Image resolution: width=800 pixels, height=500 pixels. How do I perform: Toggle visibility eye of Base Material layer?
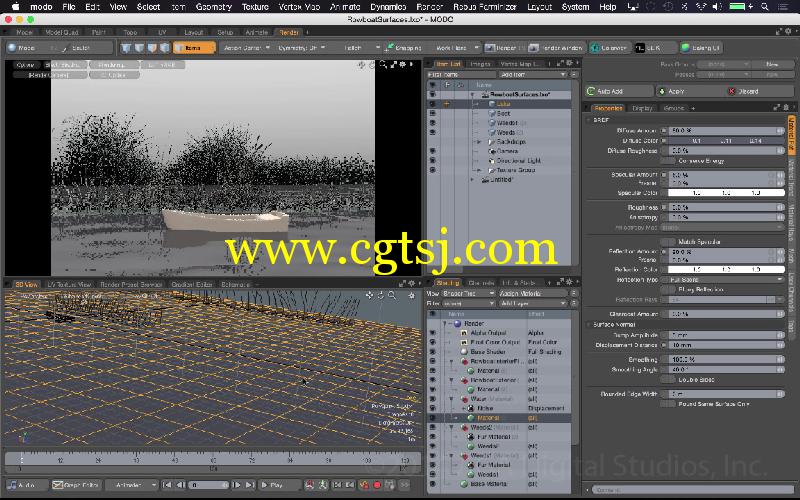click(x=433, y=484)
